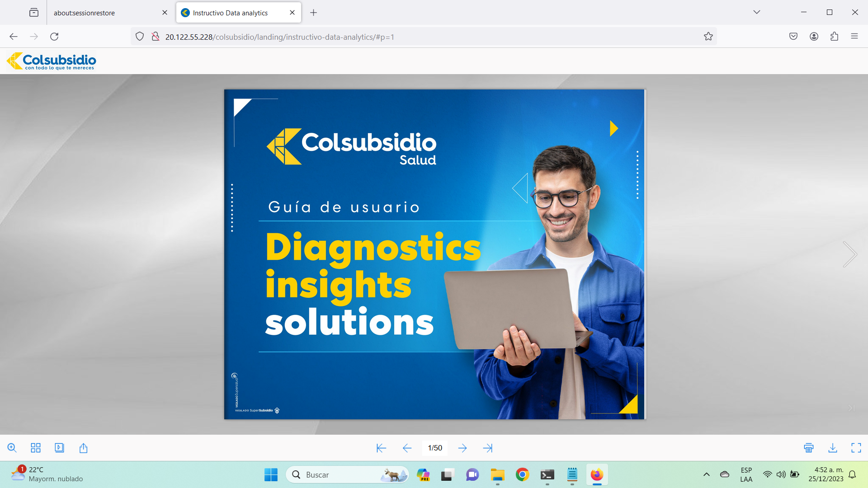
Task: Show hidden system tray icons
Action: tap(706, 474)
